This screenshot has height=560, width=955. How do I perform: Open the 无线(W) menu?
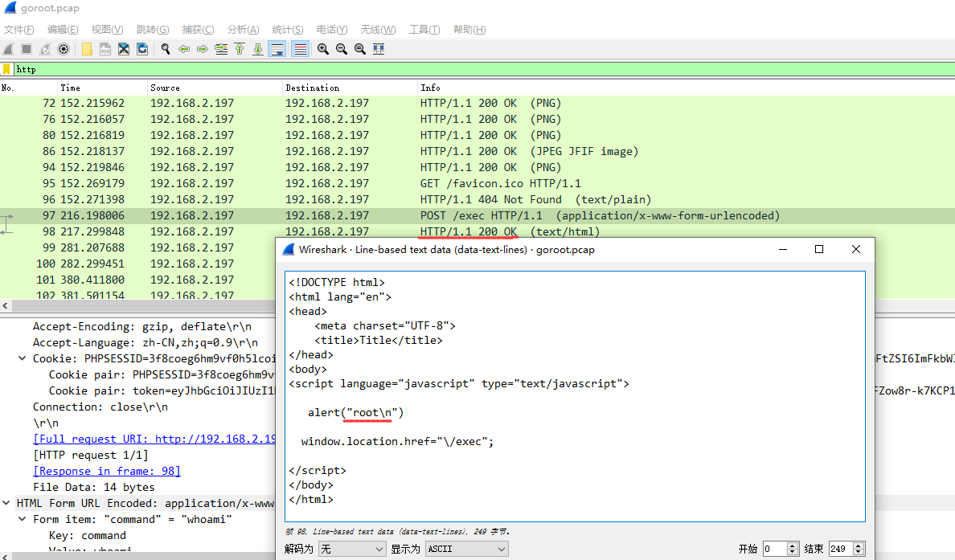[x=379, y=29]
